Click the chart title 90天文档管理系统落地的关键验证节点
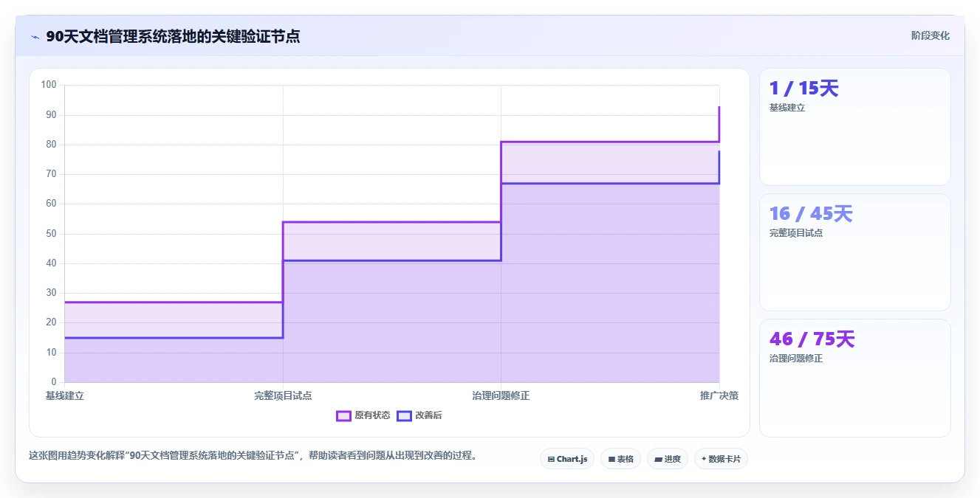The height and width of the screenshot is (498, 980). [x=173, y=37]
